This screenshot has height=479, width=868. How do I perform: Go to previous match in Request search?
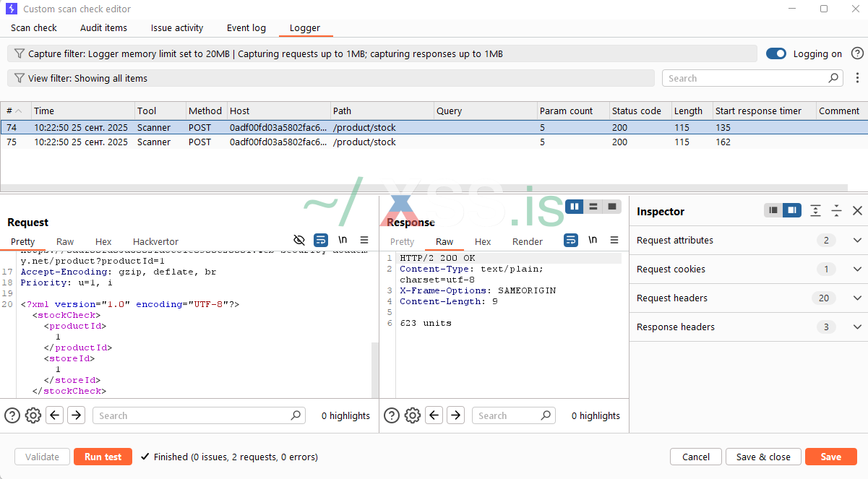pos(55,415)
